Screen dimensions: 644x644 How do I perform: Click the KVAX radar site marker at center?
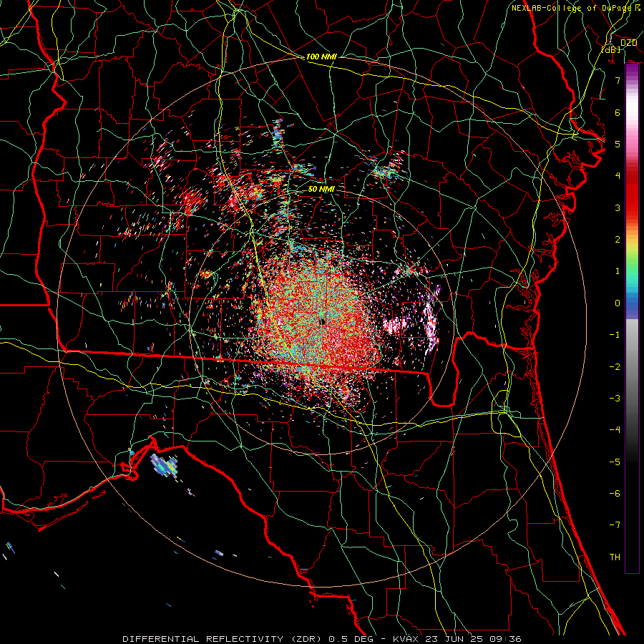323,322
